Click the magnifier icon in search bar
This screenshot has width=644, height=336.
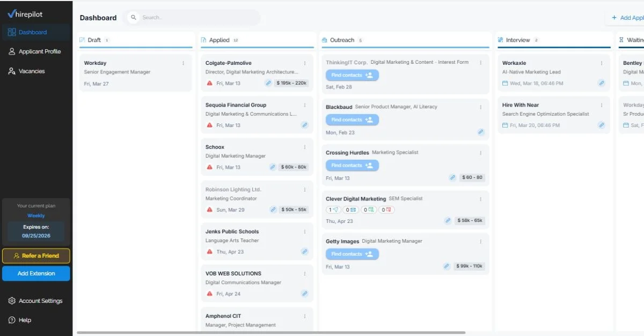134,18
